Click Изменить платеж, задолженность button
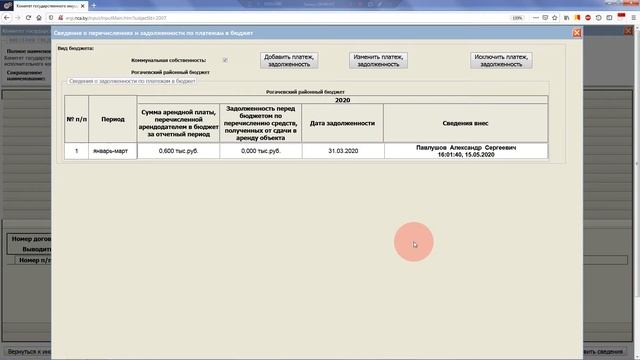This screenshot has width=640, height=360. [378, 60]
